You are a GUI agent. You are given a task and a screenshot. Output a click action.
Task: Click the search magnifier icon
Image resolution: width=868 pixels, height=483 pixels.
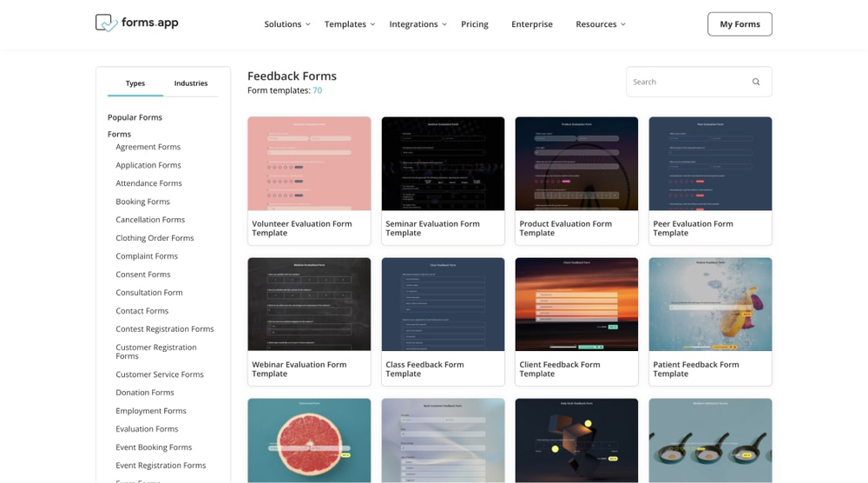[756, 82]
